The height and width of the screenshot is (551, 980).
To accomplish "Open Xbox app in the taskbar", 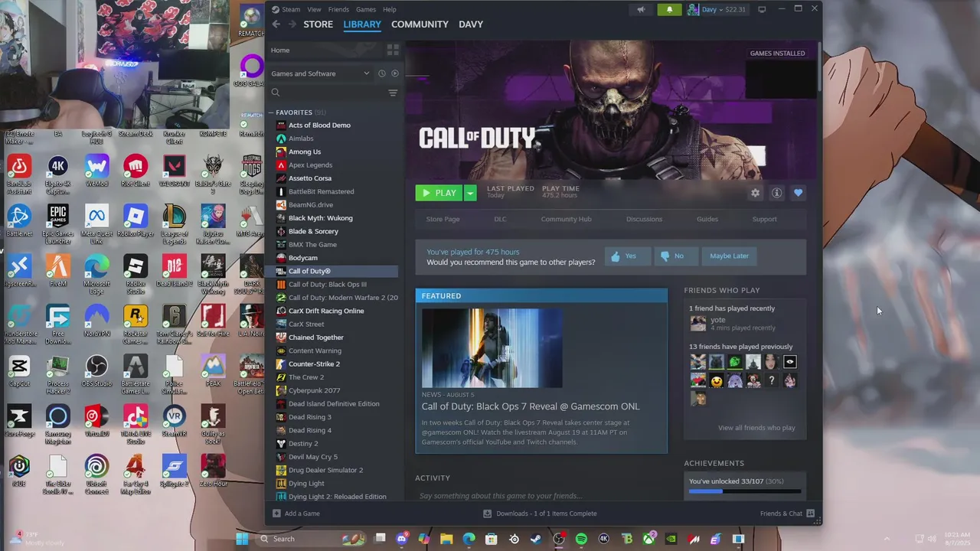I will 648,539.
